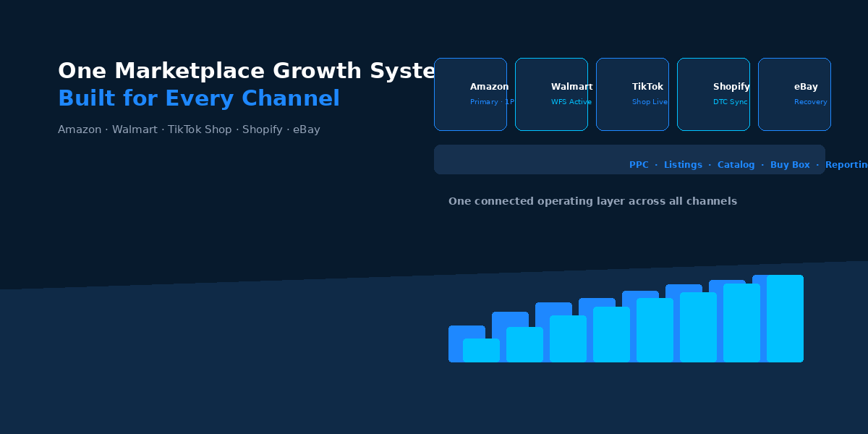Select Buy Box in the services strip
Image resolution: width=868 pixels, height=434 pixels.
(x=790, y=165)
